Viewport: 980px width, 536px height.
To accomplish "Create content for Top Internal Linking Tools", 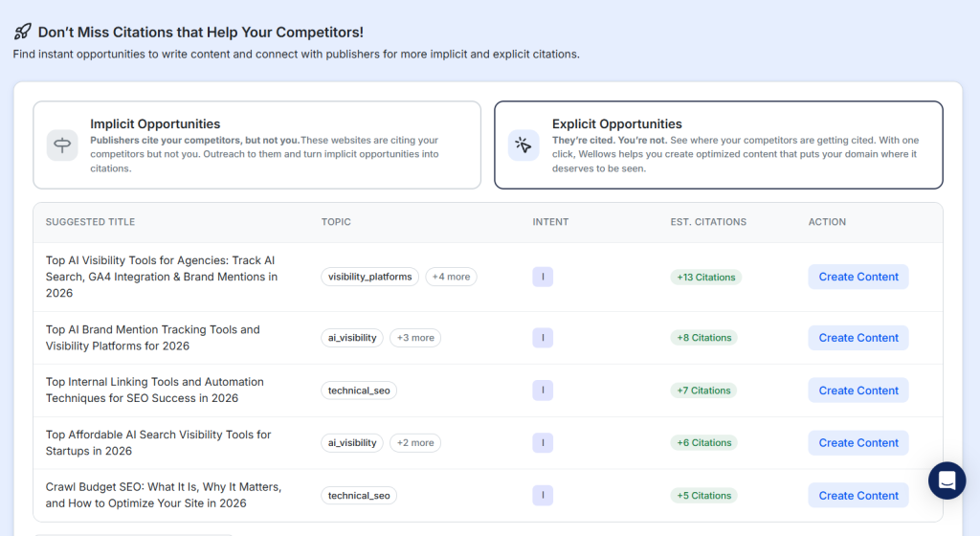I will 858,391.
